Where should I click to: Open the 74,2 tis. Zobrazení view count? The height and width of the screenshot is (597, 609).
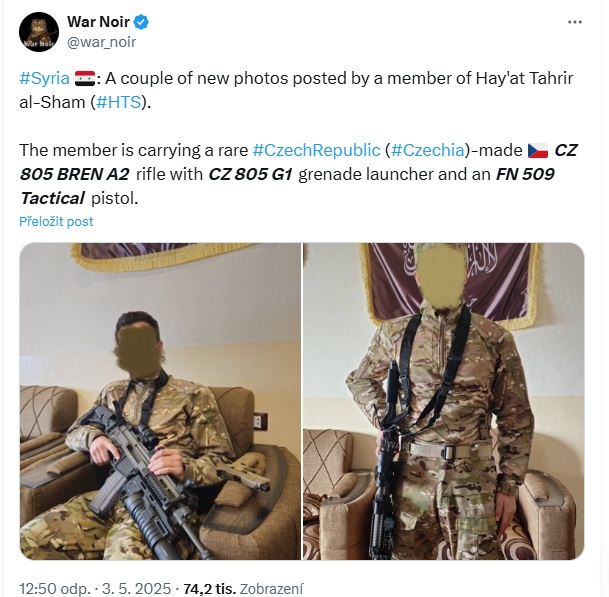pyautogui.click(x=243, y=588)
